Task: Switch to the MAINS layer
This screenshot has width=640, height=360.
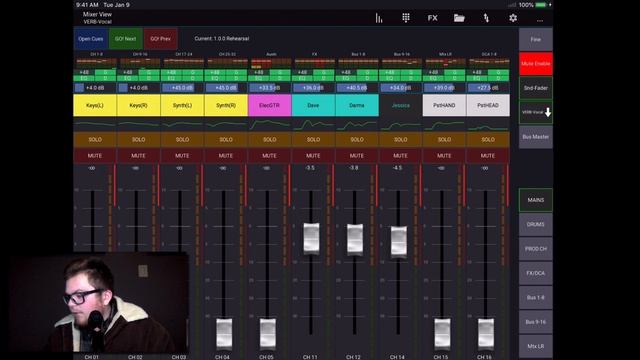Action: [x=536, y=200]
